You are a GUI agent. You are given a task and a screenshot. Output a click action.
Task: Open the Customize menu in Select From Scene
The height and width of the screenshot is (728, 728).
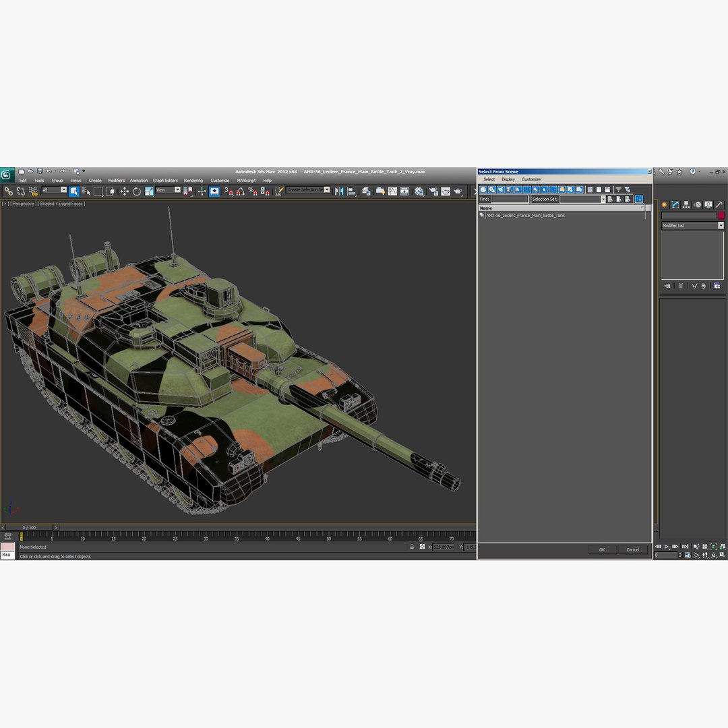[531, 179]
